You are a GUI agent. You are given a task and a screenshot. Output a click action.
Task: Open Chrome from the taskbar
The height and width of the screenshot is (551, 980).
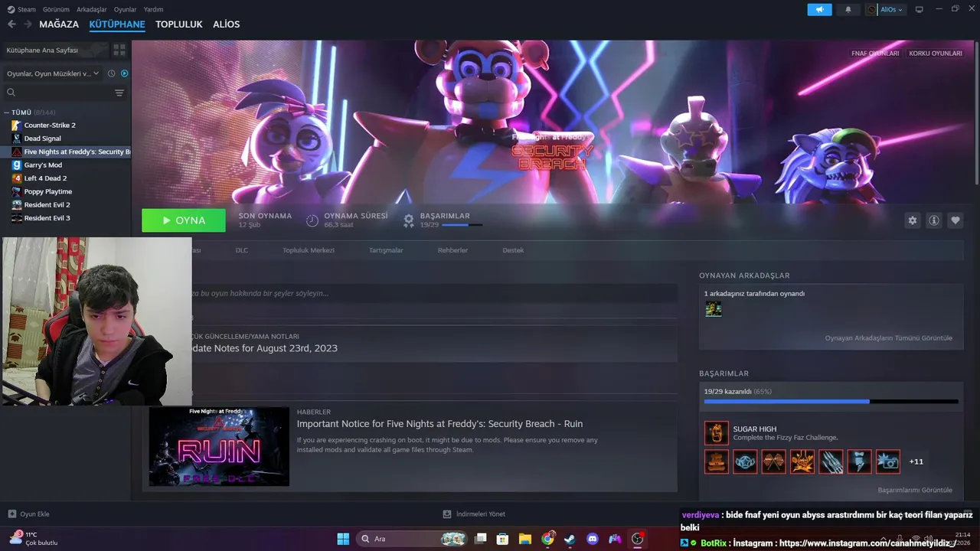pos(547,539)
